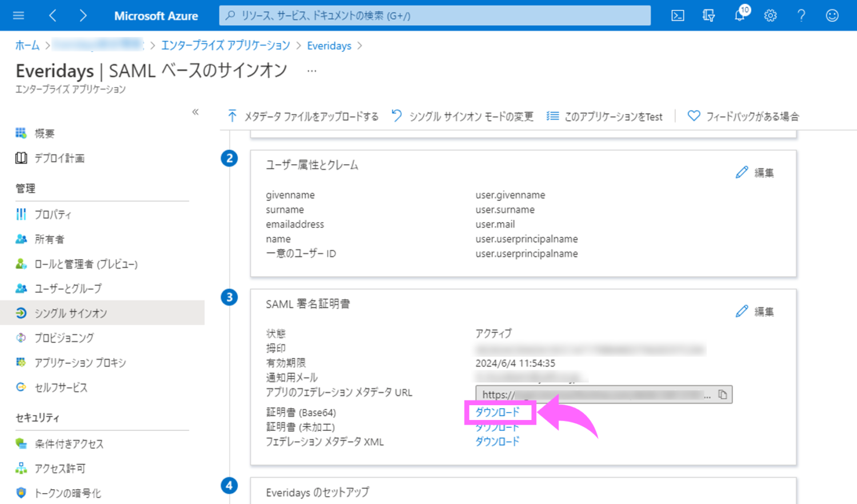This screenshot has width=857, height=504.
Task: Open the directory and subscription filter icon
Action: [708, 15]
